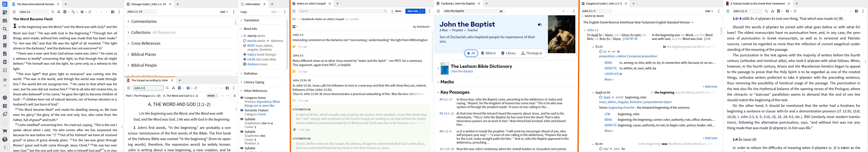Open the Notes panel three-dot menu
The height and width of the screenshot is (152, 868).
pos(429,11)
